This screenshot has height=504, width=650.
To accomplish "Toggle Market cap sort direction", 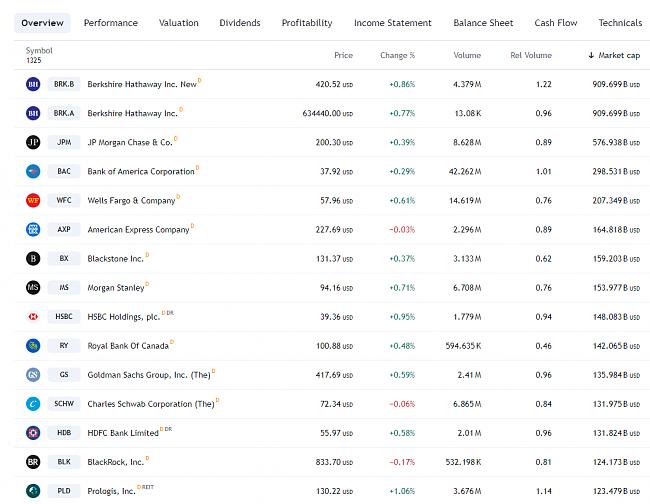I will [614, 55].
